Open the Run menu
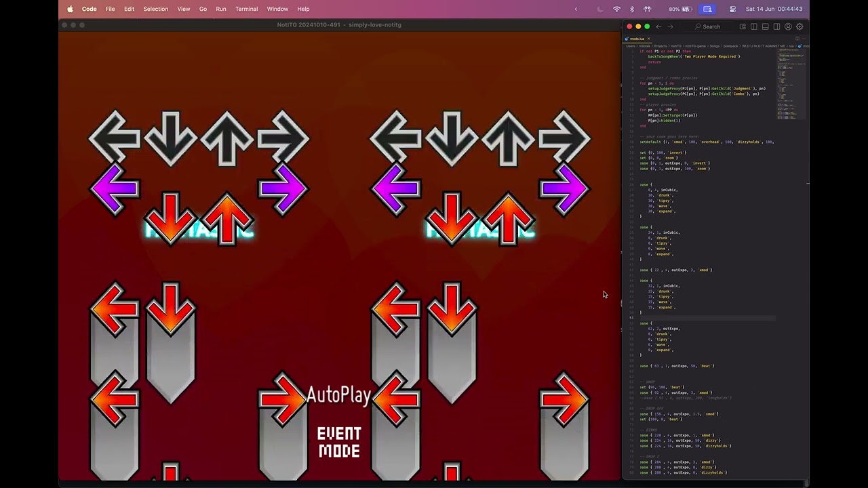Screen dimensions: 868x488 click(x=221, y=9)
